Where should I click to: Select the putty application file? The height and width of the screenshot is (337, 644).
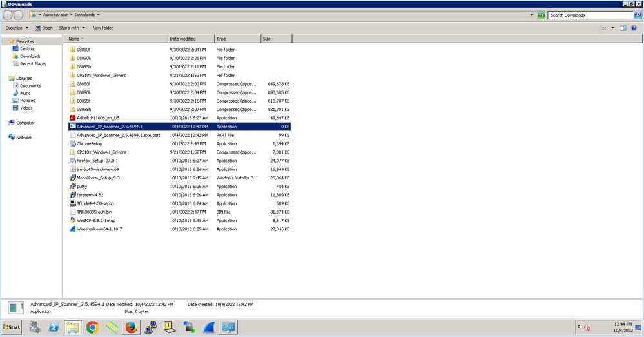pyautogui.click(x=82, y=186)
